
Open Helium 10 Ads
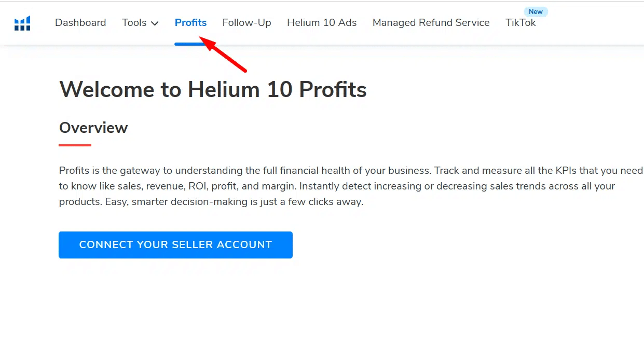click(322, 23)
